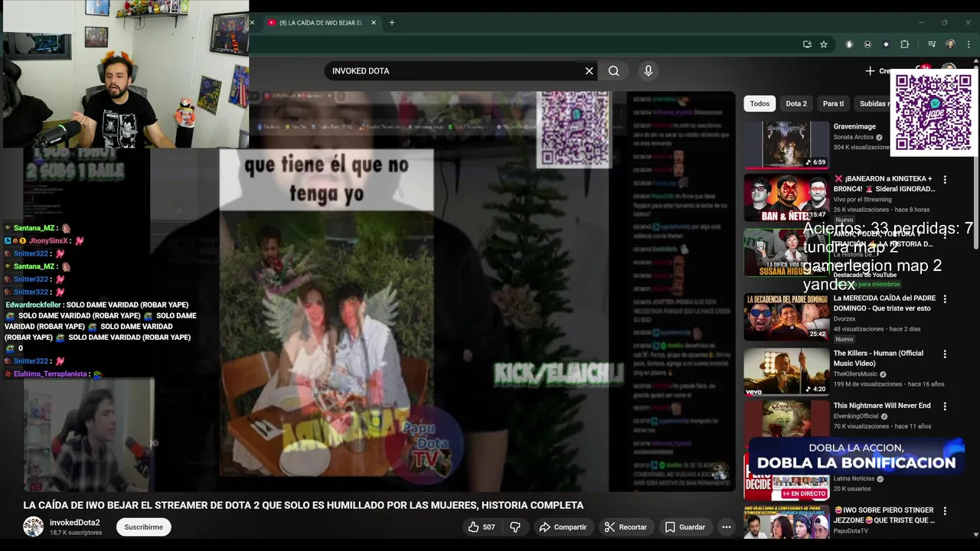Bookmark this page with the star icon
This screenshot has height=551, width=980.
click(x=824, y=44)
